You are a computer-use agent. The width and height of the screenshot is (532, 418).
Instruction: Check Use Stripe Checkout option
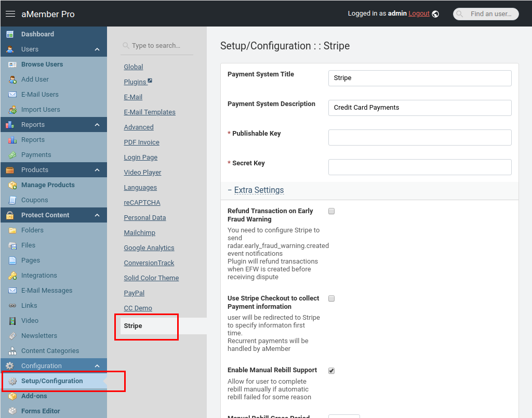click(331, 298)
